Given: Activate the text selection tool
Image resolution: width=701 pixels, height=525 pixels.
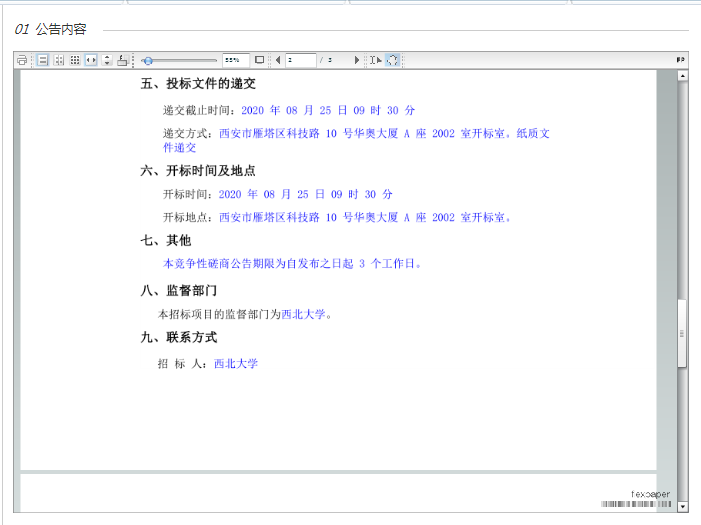Looking at the screenshot, I should [x=375, y=60].
